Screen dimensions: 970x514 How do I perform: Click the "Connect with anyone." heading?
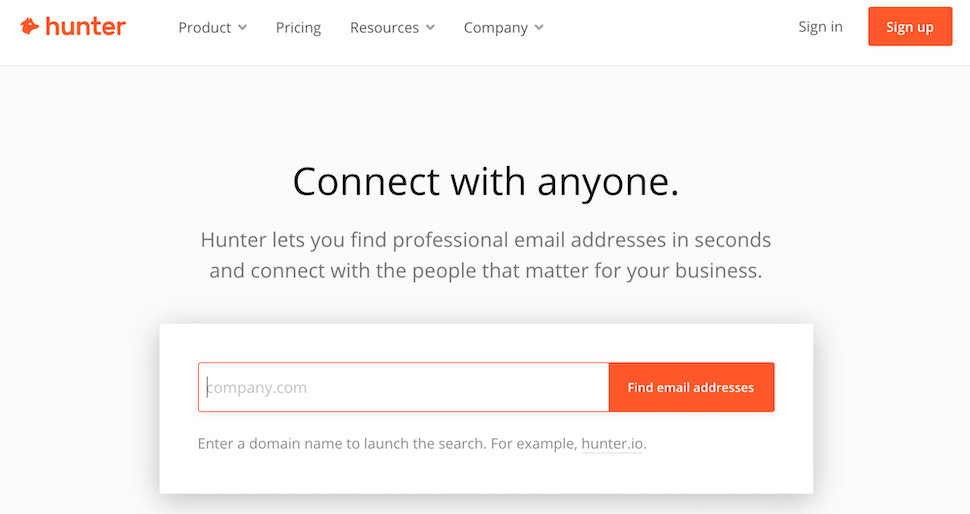(x=485, y=182)
